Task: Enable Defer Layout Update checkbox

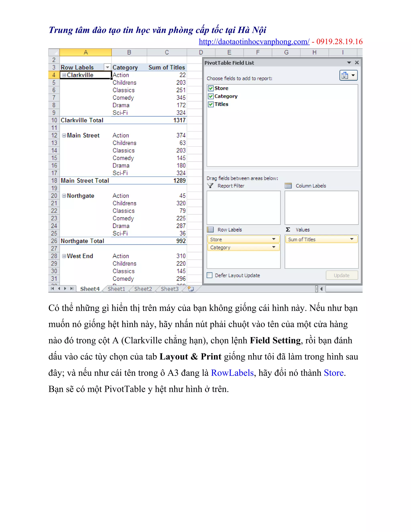Action: (210, 275)
